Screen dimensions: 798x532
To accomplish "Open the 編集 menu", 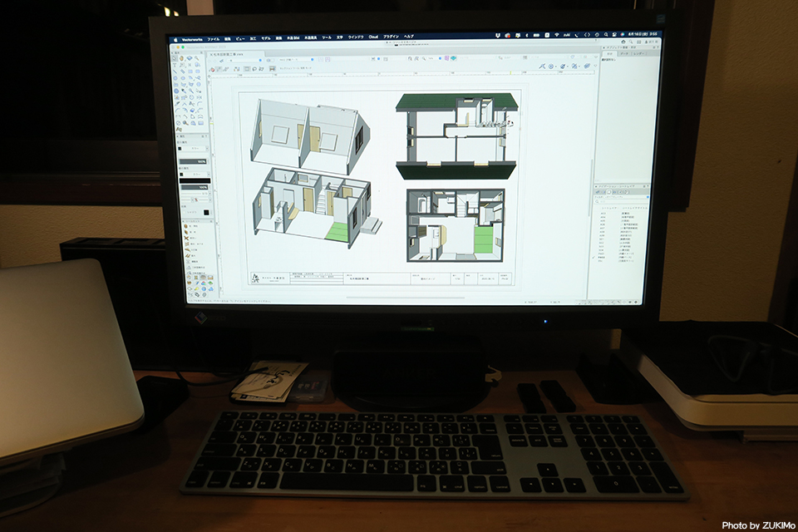I will (x=228, y=39).
